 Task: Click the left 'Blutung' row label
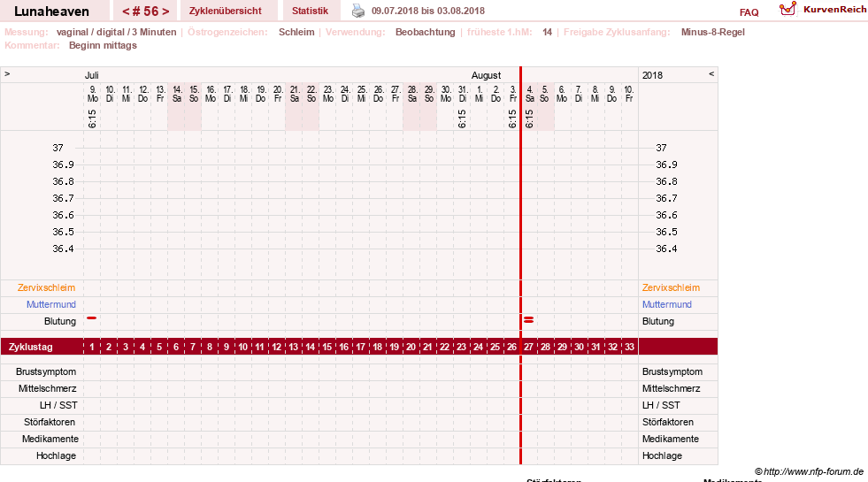(60, 321)
